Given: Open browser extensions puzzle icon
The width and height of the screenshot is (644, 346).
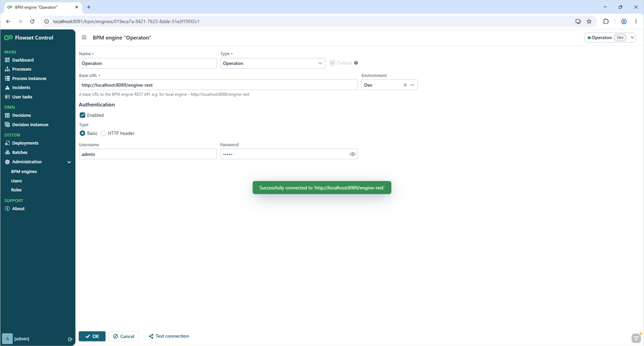Looking at the screenshot, I should pyautogui.click(x=606, y=21).
